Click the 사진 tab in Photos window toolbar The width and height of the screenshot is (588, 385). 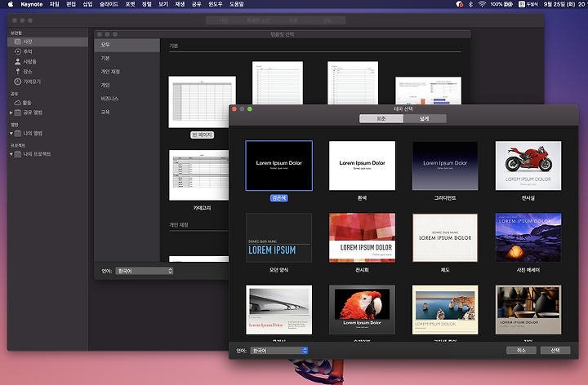pos(224,20)
